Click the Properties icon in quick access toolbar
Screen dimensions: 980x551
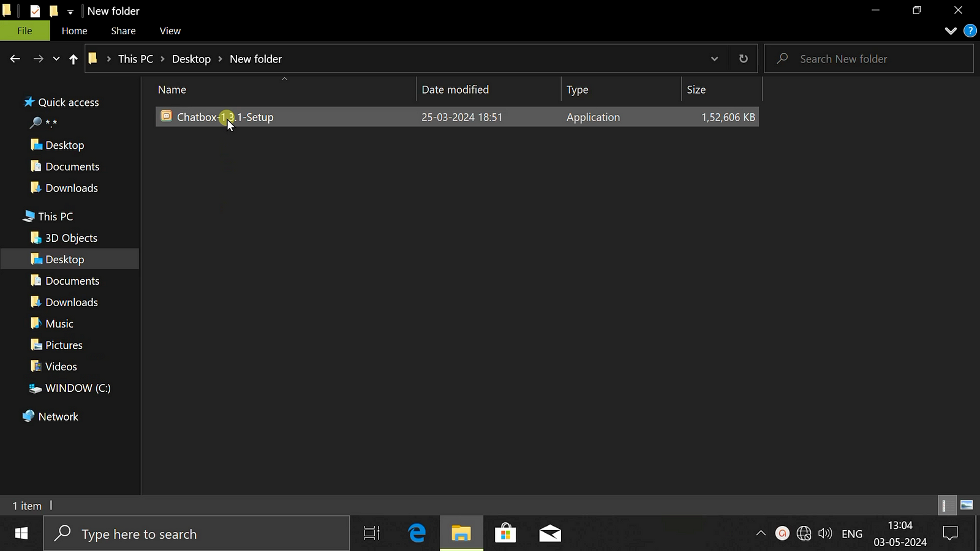(x=35, y=11)
